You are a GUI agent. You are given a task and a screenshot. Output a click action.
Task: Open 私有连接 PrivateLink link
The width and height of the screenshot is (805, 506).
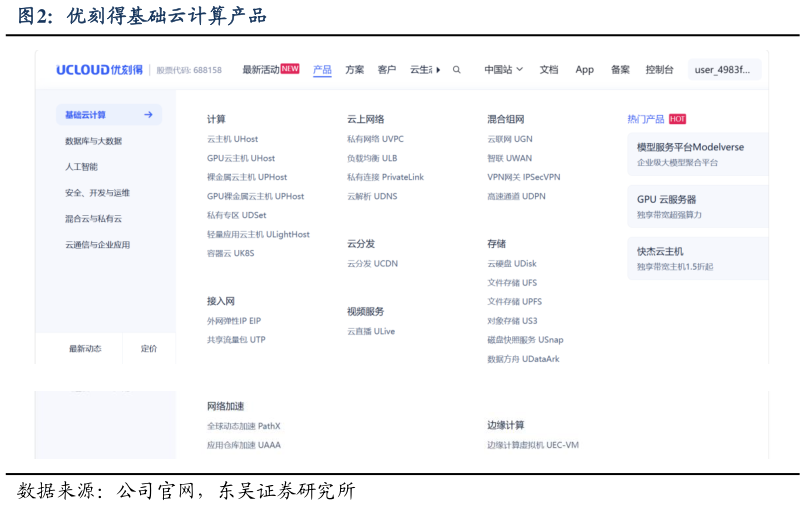[x=386, y=177]
